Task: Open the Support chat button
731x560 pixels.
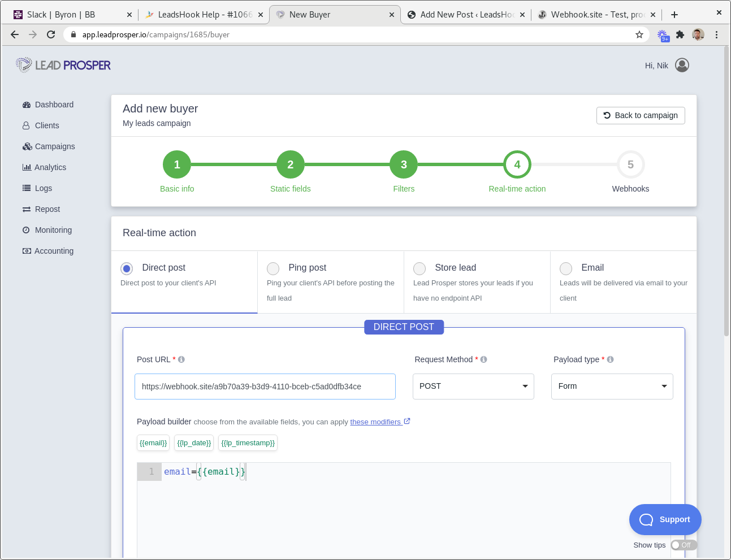Action: [665, 519]
